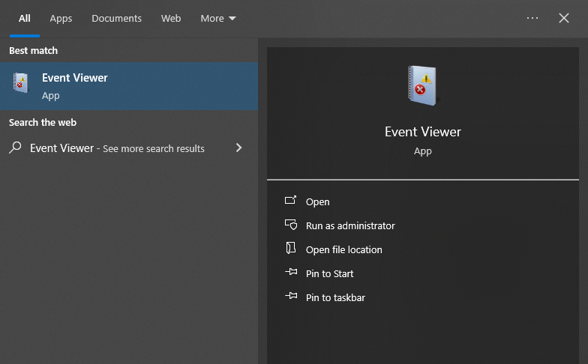The height and width of the screenshot is (364, 588).
Task: Switch to the Apps tab
Action: pos(61,18)
